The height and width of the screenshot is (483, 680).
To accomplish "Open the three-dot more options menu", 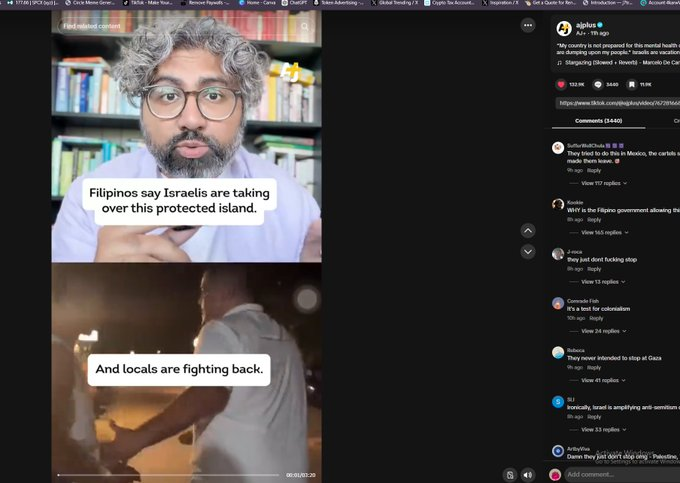I will point(528,25).
